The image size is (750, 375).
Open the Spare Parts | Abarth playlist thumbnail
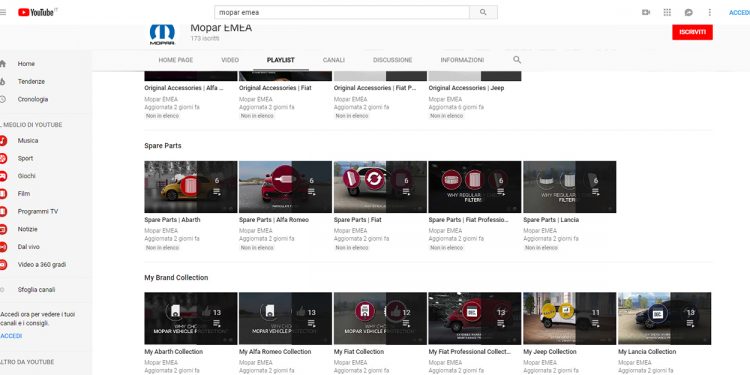[191, 187]
